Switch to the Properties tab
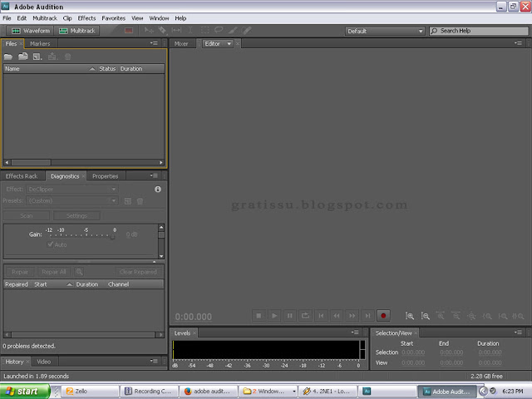Viewport: 532px width, 399px height. (106, 176)
